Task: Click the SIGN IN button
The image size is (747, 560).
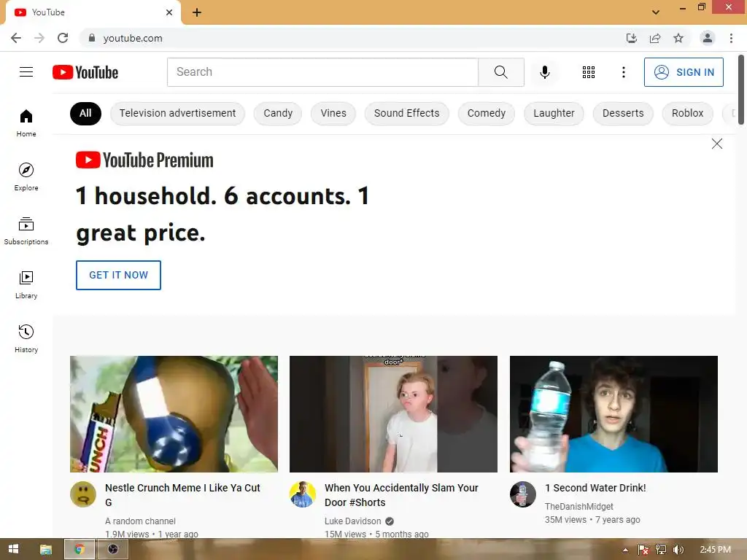Action: click(684, 72)
